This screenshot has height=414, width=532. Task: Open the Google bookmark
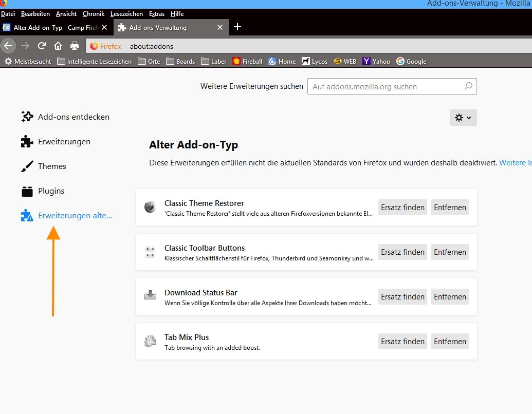click(x=411, y=61)
